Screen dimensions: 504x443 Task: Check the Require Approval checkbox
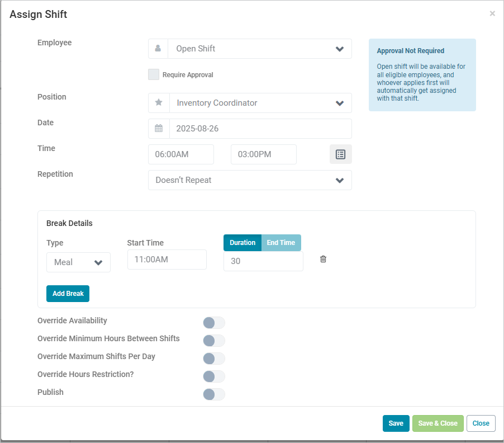(x=154, y=75)
